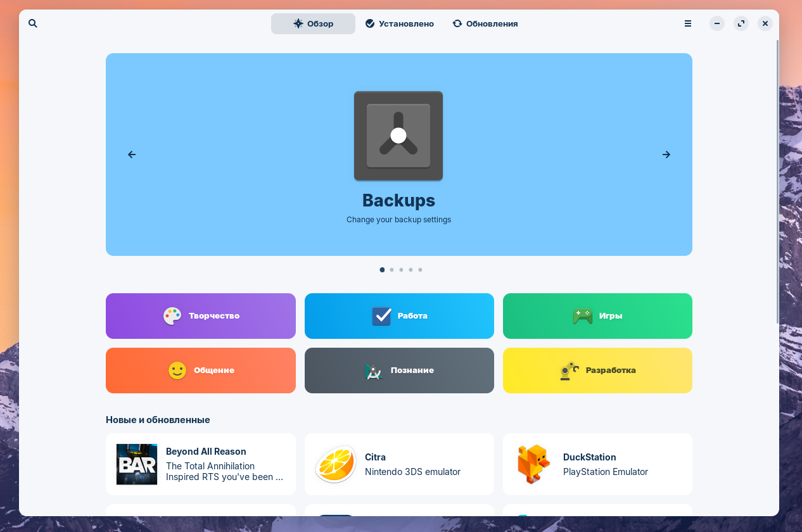Screen dimensions: 802x532
Task: Close the software center window
Action: pos(765,23)
